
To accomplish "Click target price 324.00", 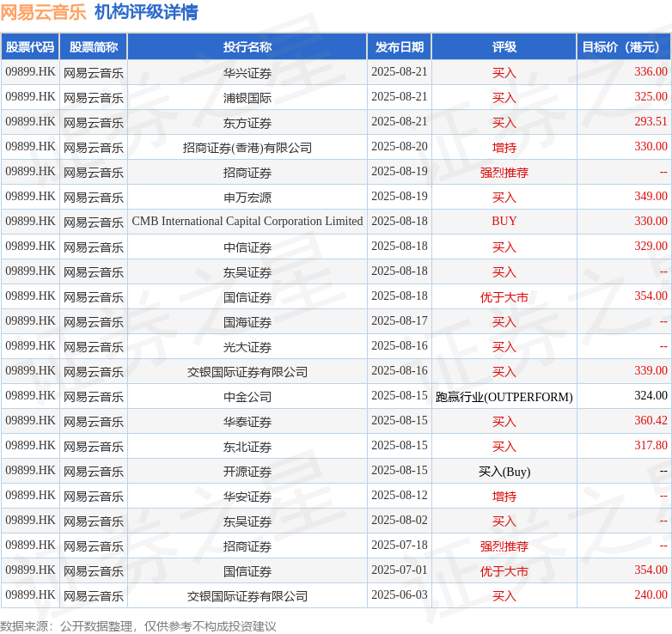I will (651, 395).
